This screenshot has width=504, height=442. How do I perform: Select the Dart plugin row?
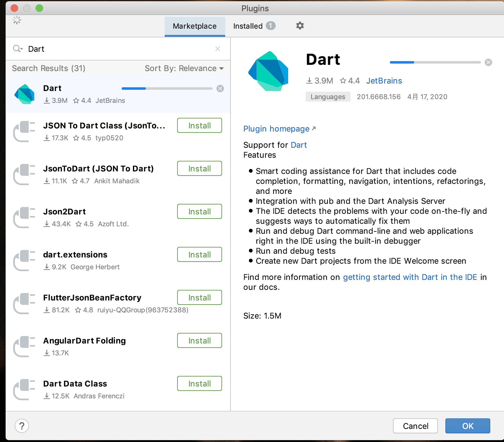tap(118, 94)
